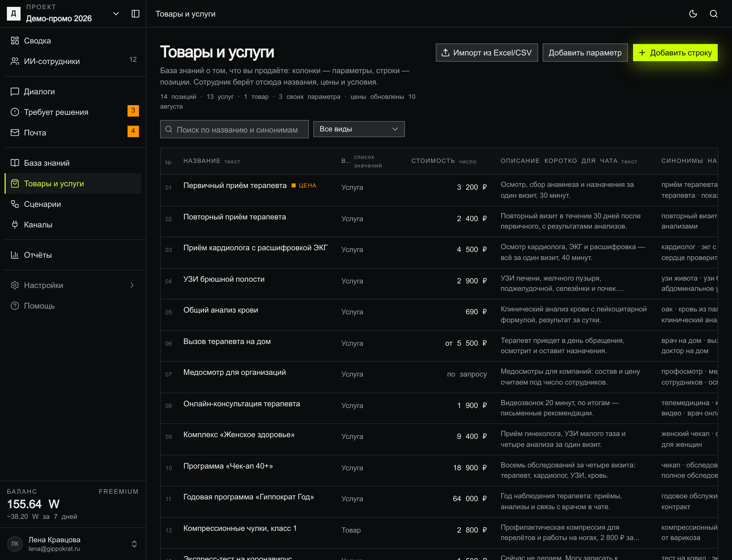Open the user account switcher arrows
Viewport: 732px width, 560px height.
(x=134, y=544)
